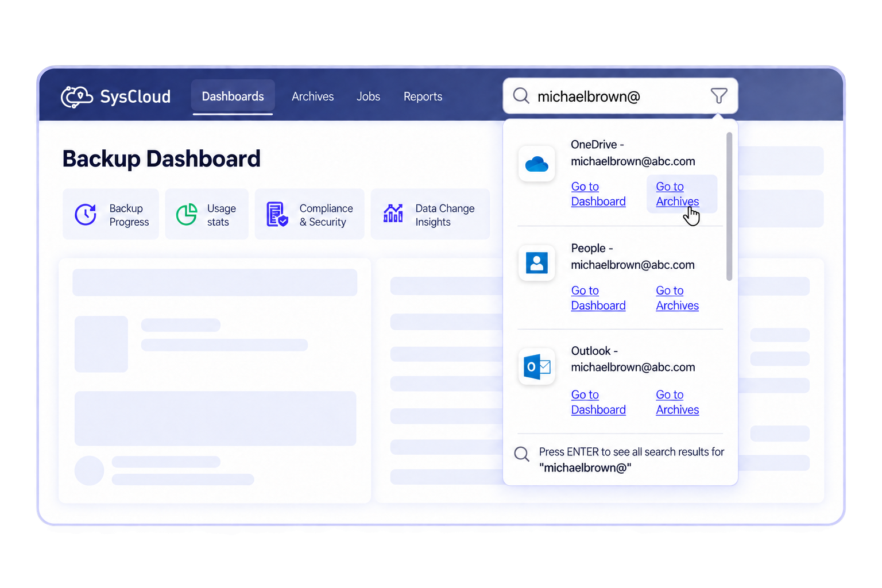Viewport: 882px width, 588px height.
Task: Click the OneDrive - michaelbrown@abc.com result title
Action: coord(633,153)
